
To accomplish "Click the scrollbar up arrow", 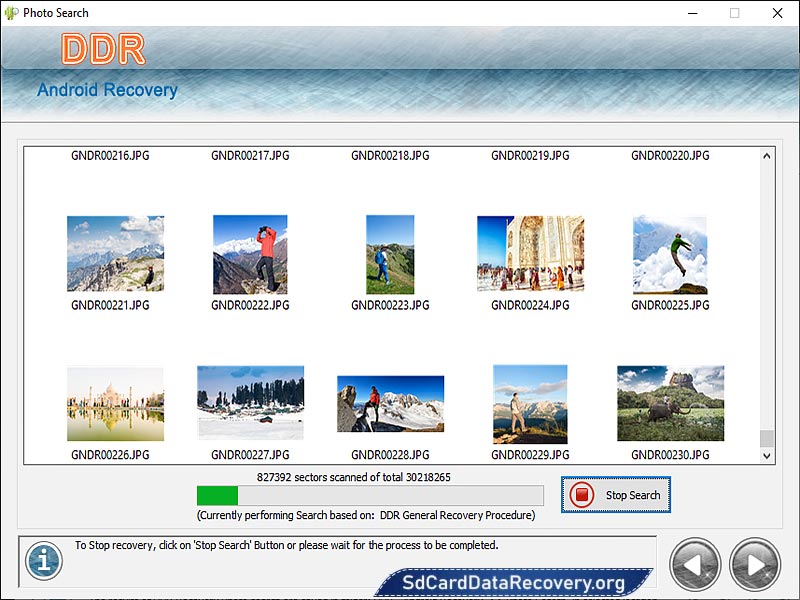I will (x=766, y=155).
